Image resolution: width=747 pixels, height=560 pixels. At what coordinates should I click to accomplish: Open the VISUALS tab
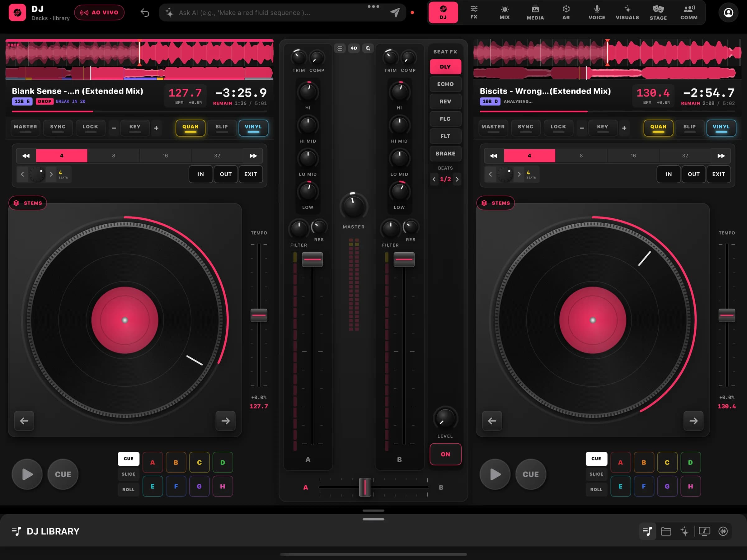627,12
